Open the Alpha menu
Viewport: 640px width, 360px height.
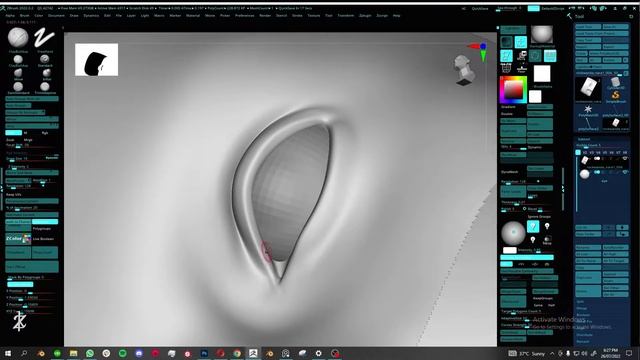(10, 16)
